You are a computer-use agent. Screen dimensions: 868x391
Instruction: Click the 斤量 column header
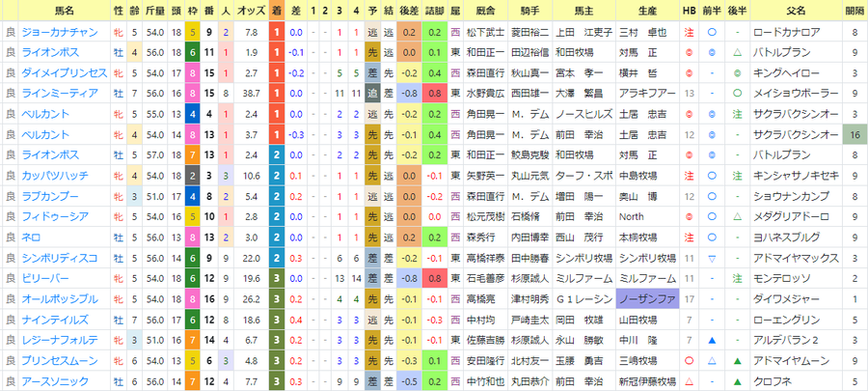pyautogui.click(x=155, y=11)
